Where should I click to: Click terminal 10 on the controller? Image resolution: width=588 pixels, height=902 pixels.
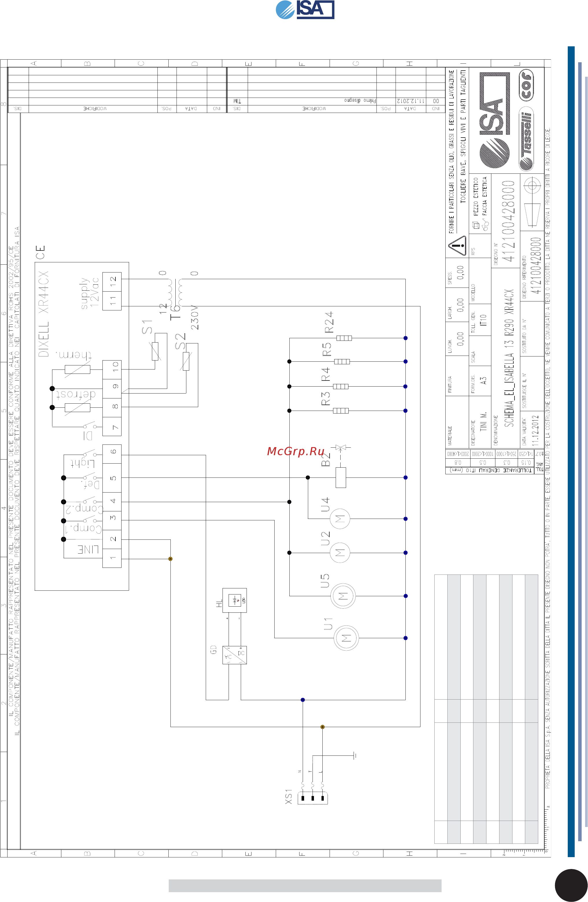pos(112,369)
